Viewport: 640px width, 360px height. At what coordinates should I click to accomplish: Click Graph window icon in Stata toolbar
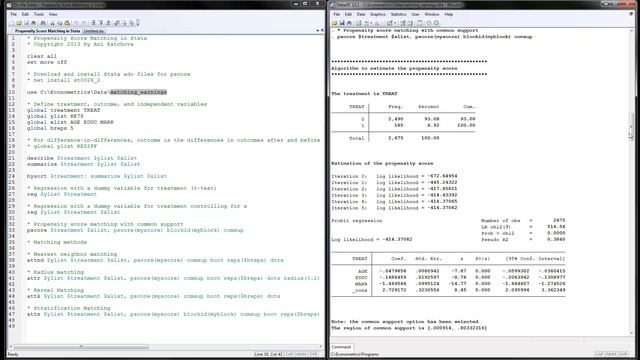point(377,23)
